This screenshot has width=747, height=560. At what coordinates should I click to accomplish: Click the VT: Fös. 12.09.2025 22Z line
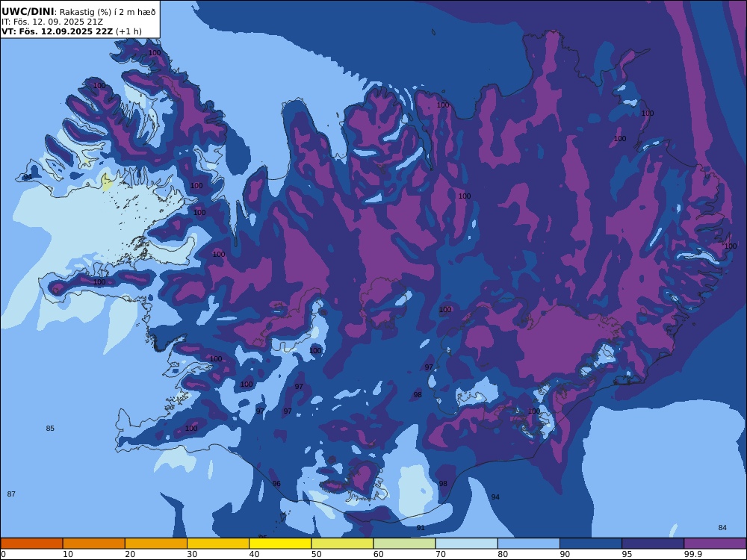pyautogui.click(x=72, y=31)
